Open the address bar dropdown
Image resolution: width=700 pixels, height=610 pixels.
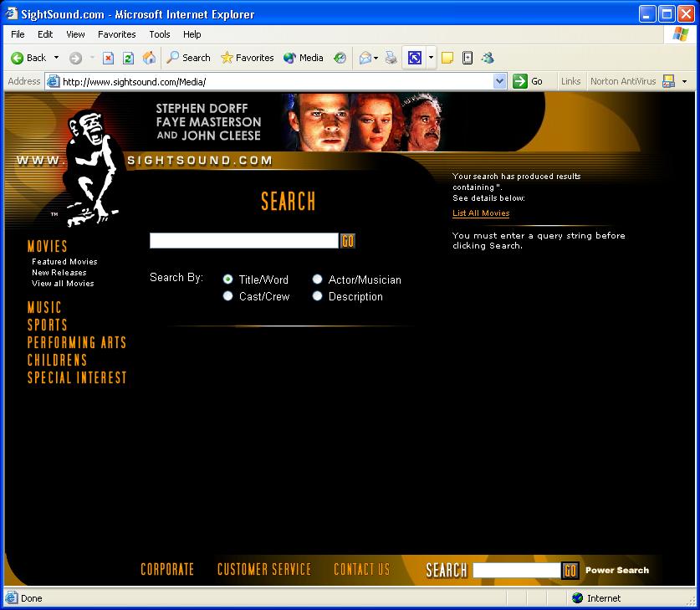[x=499, y=81]
